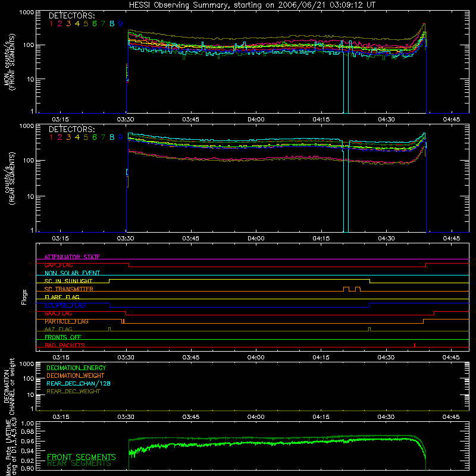Click the PARTICLE_FLAG label
476x476 pixels.
tap(67, 321)
